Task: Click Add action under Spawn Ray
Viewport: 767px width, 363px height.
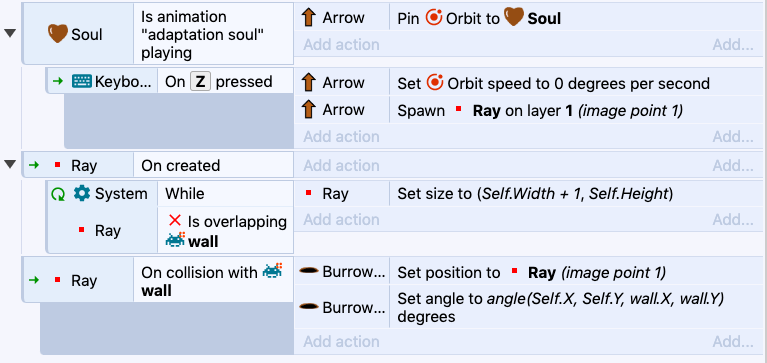Action: pyautogui.click(x=341, y=136)
